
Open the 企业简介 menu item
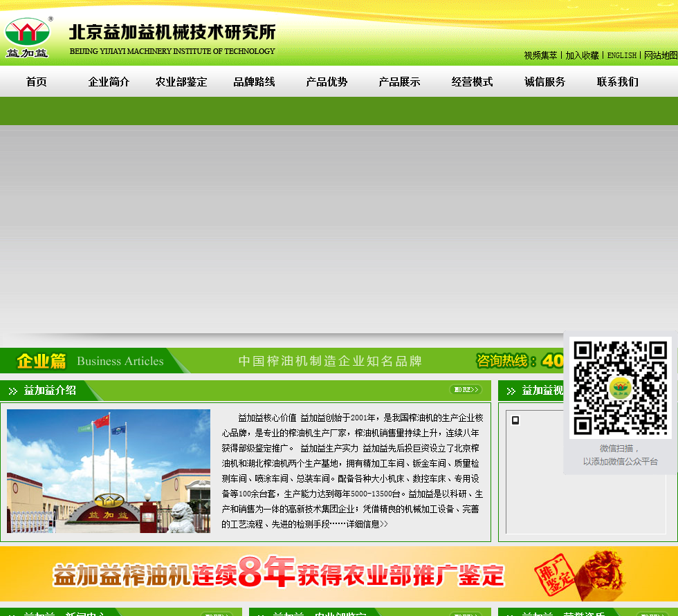point(109,82)
